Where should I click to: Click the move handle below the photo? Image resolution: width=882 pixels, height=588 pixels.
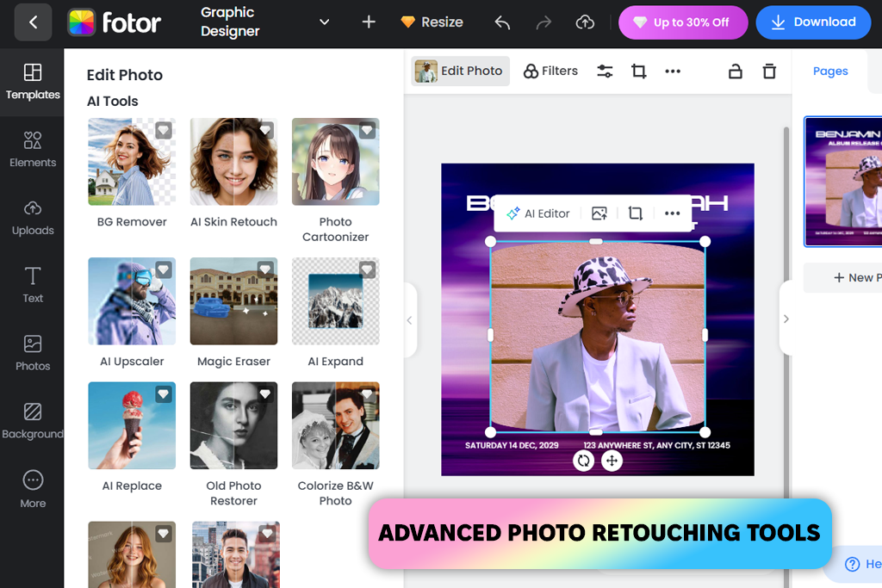coord(612,461)
